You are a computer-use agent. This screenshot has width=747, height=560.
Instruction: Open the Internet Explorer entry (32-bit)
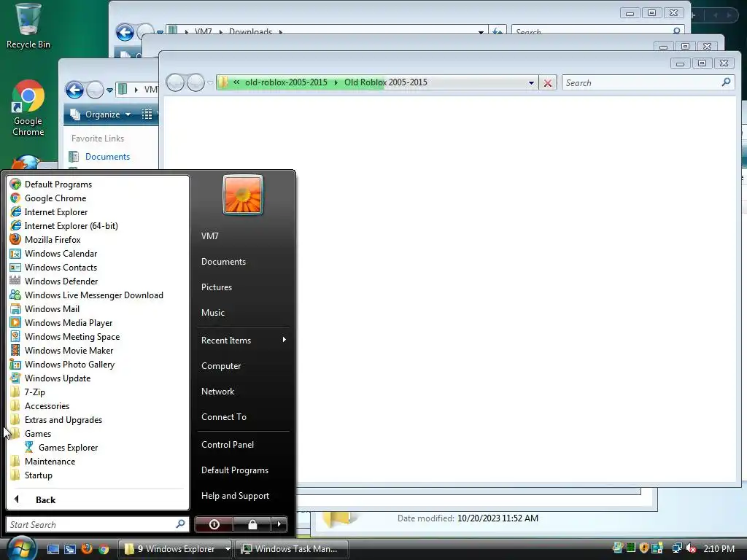[x=55, y=212]
